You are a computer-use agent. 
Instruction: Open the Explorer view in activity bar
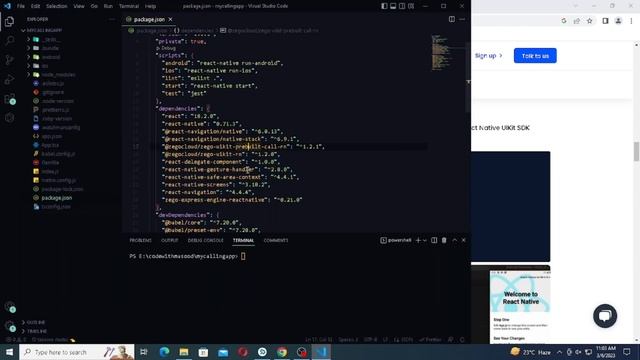click(x=9, y=22)
